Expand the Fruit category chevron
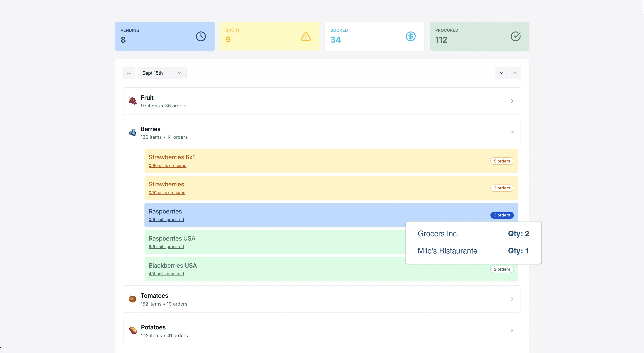The image size is (644, 353). coord(512,101)
